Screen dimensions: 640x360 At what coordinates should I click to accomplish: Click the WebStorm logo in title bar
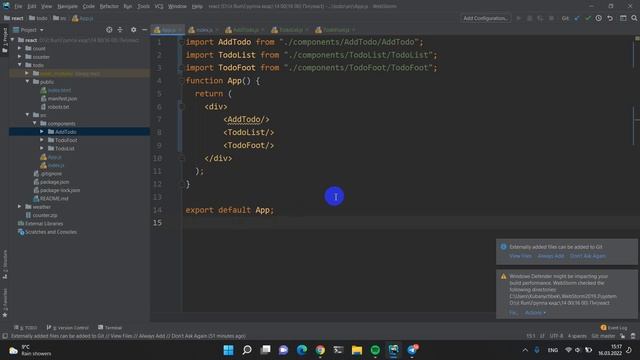(6, 6)
